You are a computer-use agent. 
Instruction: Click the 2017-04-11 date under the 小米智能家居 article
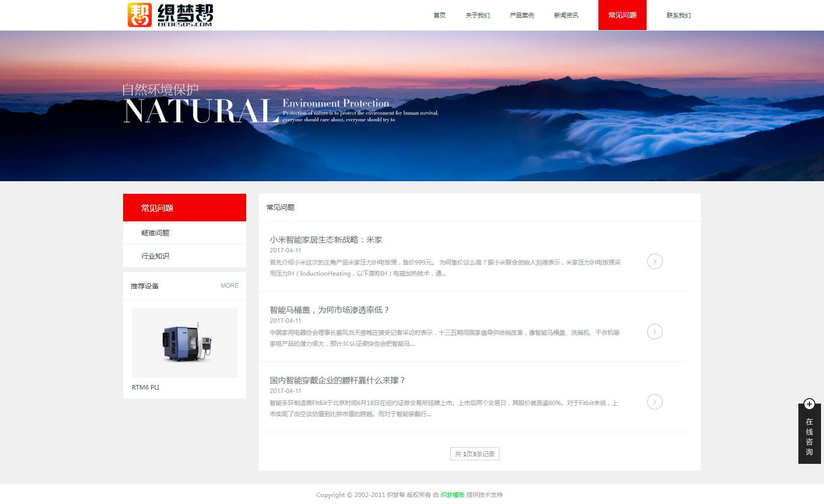pos(285,250)
